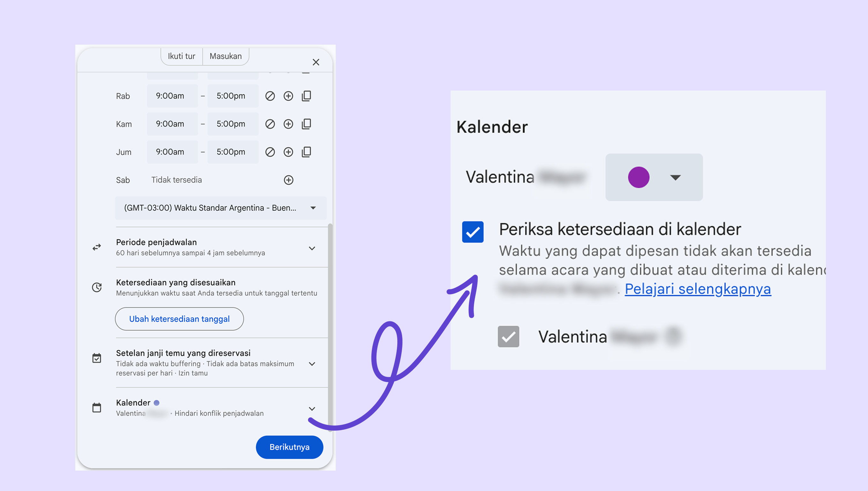Open Pelajari selengkapnya link
The height and width of the screenshot is (491, 868).
pyautogui.click(x=698, y=289)
